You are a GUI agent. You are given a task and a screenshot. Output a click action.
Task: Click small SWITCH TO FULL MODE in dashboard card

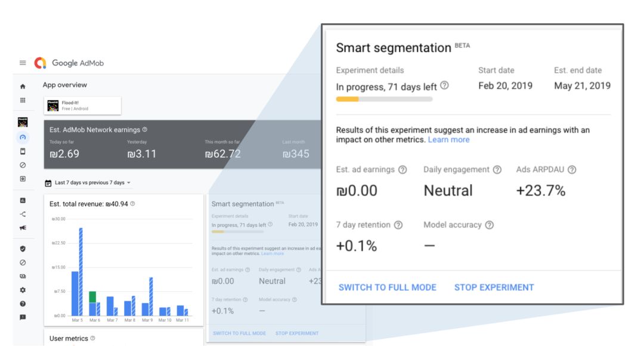click(240, 333)
